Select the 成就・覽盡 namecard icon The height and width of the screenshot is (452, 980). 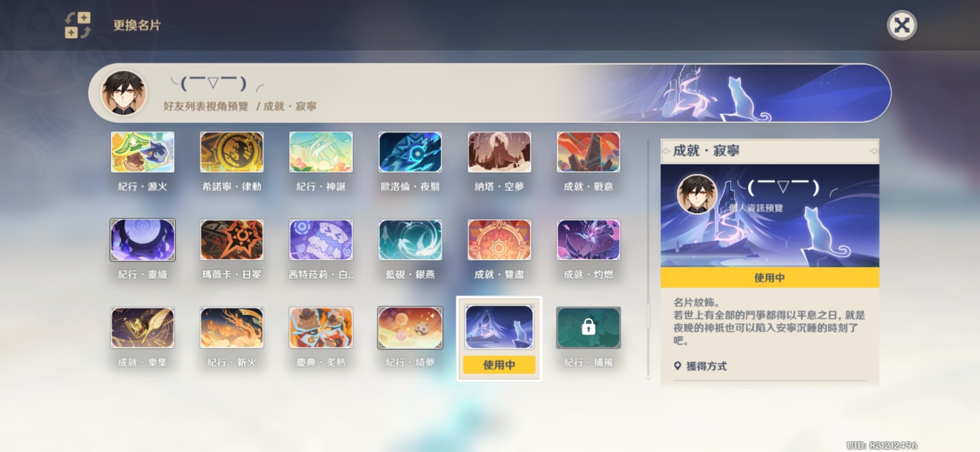coord(499,240)
